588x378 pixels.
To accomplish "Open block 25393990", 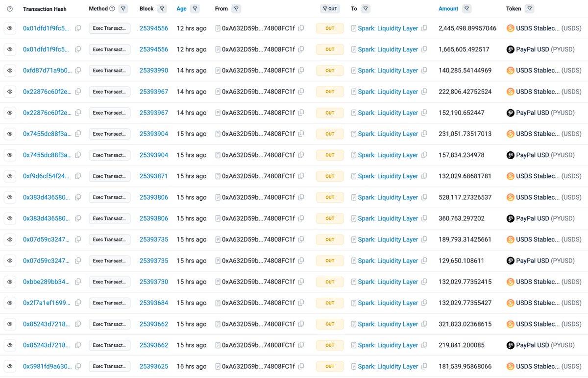I will (154, 71).
